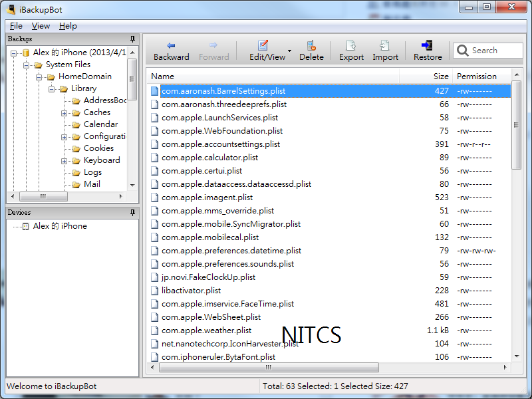Open the Edit/View dropdown arrow
This screenshot has width=532, height=399.
[x=289, y=51]
